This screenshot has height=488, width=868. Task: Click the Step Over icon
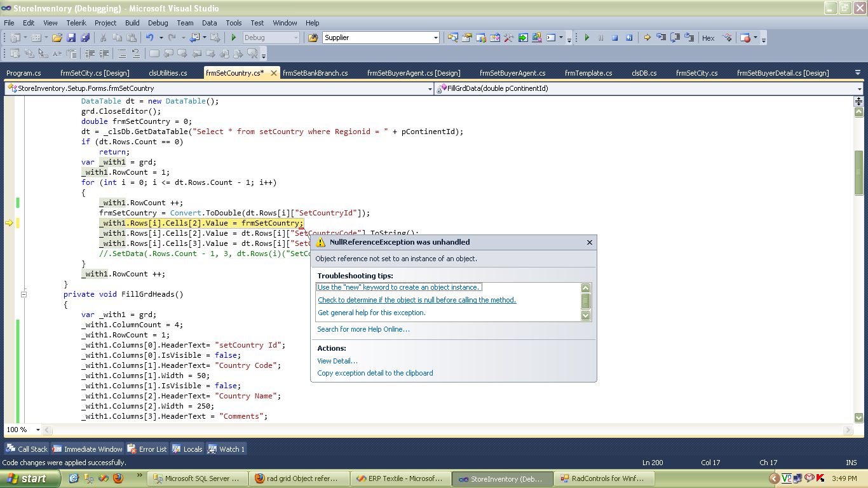[x=675, y=37]
